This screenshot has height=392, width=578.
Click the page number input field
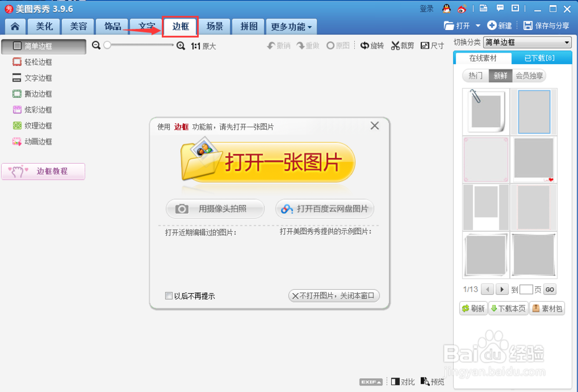pos(526,290)
